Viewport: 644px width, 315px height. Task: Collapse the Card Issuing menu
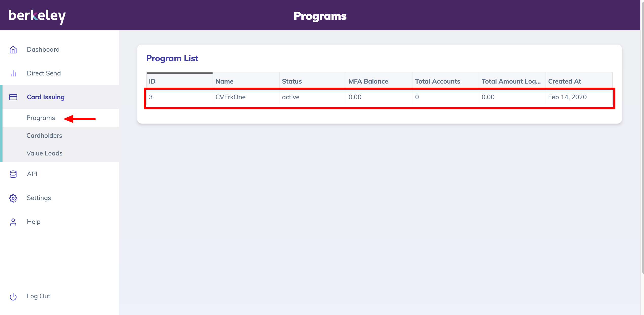(x=46, y=97)
